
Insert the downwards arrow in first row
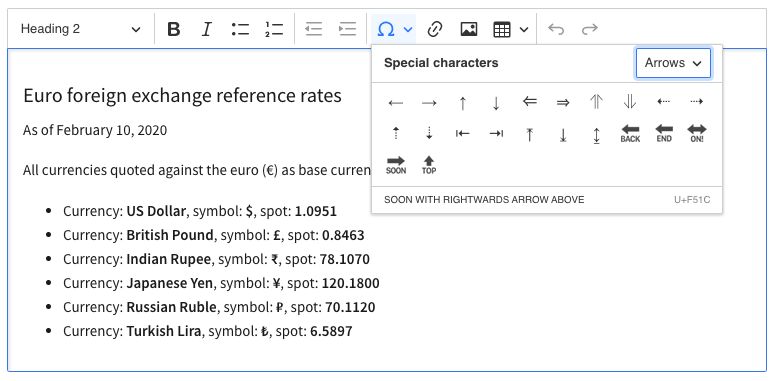(496, 103)
